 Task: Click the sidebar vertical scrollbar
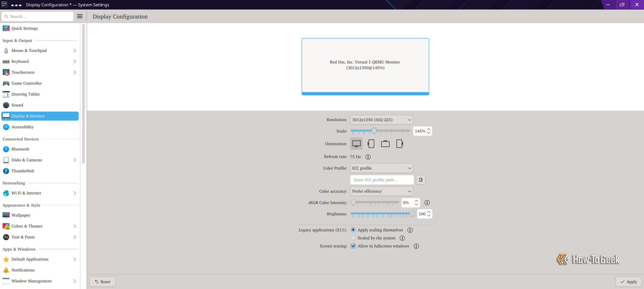(84, 94)
